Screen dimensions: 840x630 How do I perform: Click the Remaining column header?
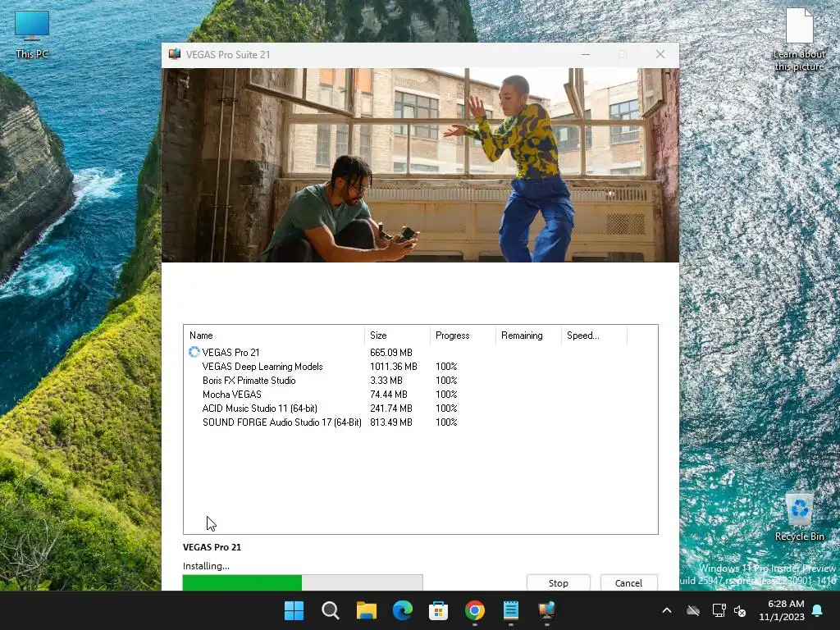528,336
